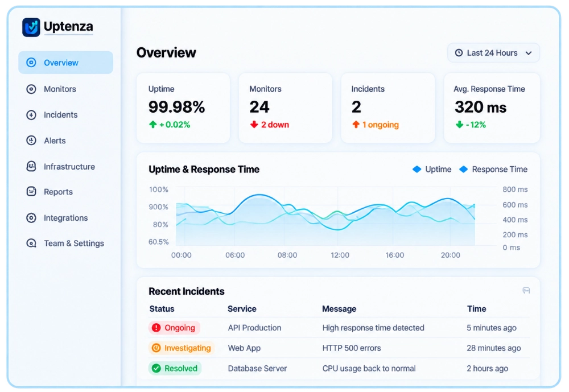Click the Web App service cell
This screenshot has height=392, width=569.
pyautogui.click(x=244, y=348)
